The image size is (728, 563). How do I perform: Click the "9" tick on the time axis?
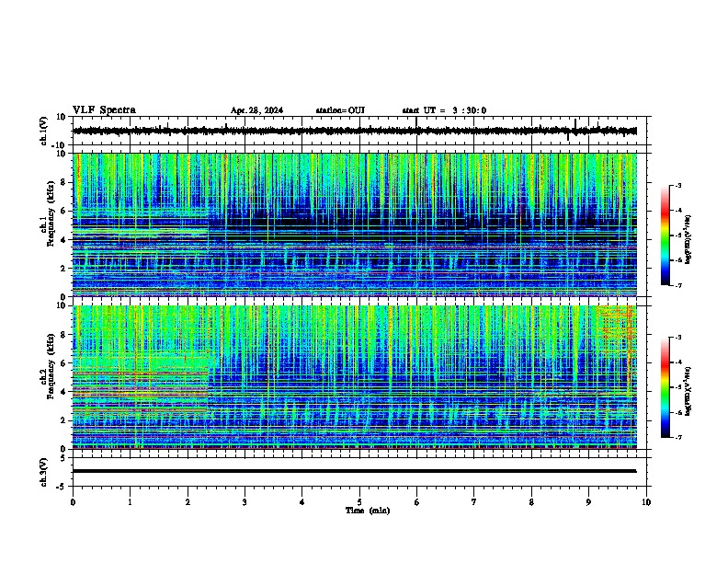point(588,502)
